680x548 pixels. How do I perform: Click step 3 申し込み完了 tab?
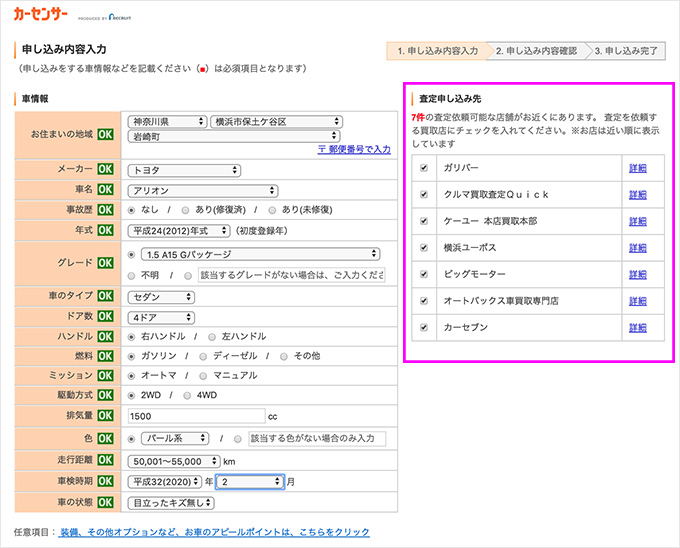point(627,50)
